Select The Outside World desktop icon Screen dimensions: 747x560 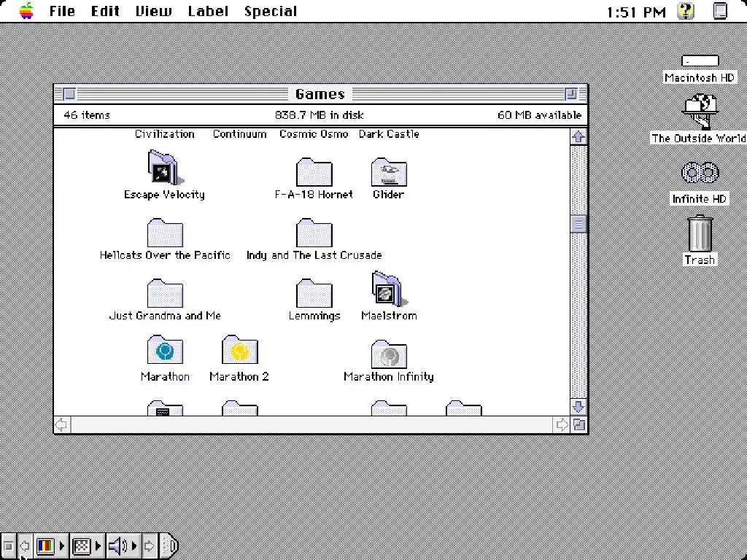700,112
